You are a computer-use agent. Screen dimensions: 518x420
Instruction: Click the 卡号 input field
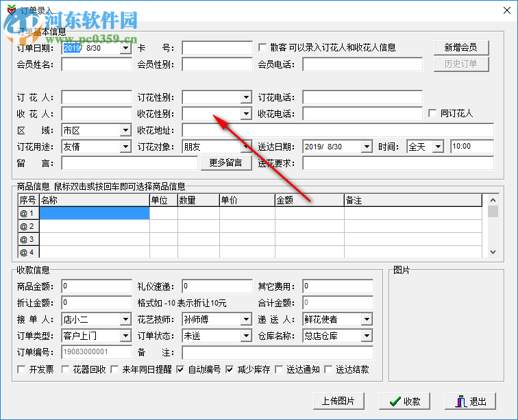click(217, 48)
